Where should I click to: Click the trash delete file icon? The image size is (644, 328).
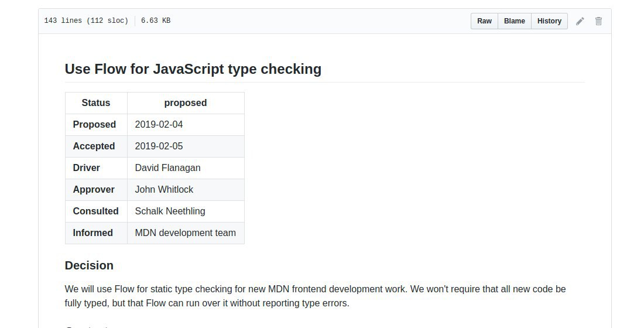pos(598,21)
